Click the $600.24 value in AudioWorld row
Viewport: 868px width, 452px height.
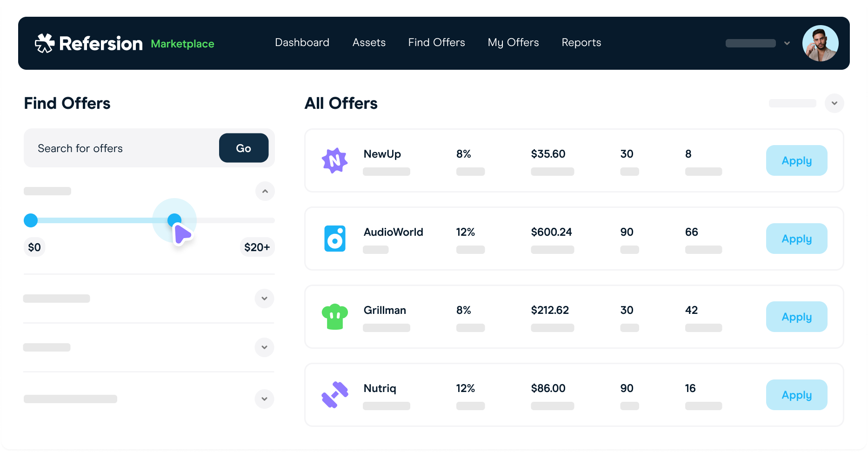click(x=551, y=232)
